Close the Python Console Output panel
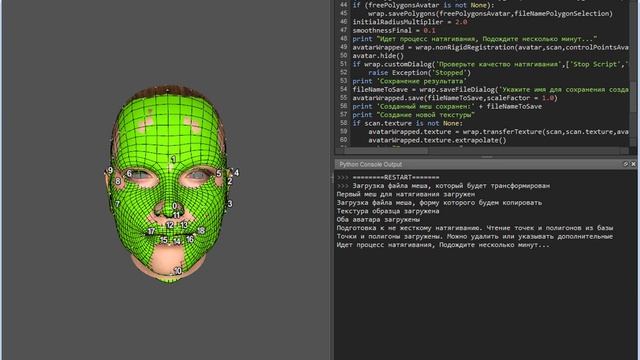The image size is (640, 360). [633, 164]
